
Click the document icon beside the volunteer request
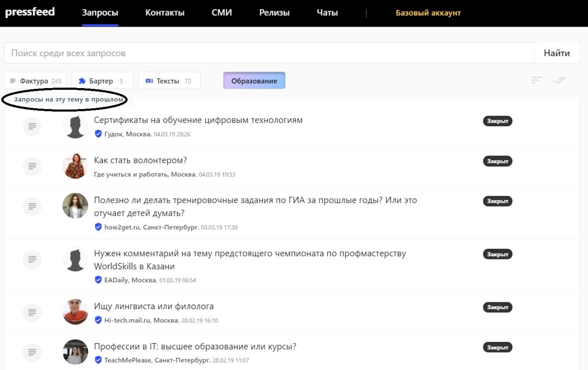click(x=32, y=166)
